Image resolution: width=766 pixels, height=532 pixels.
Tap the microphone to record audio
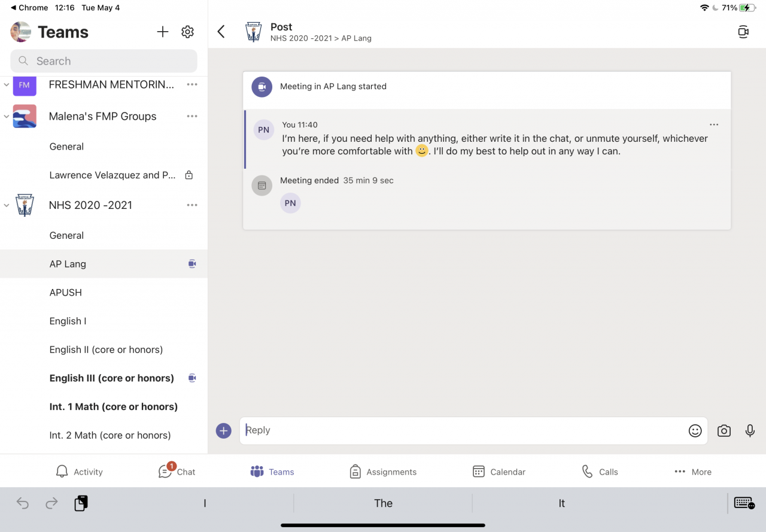point(750,431)
